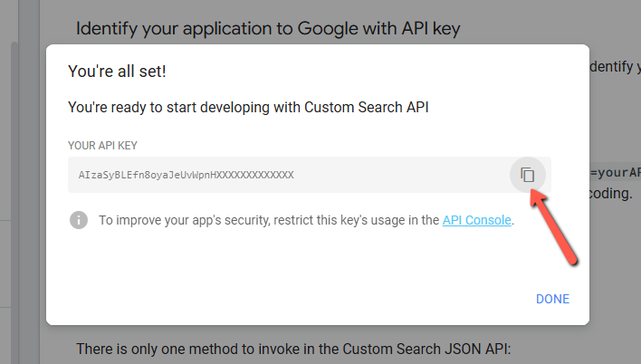Click the red arrow annotation

[x=552, y=227]
